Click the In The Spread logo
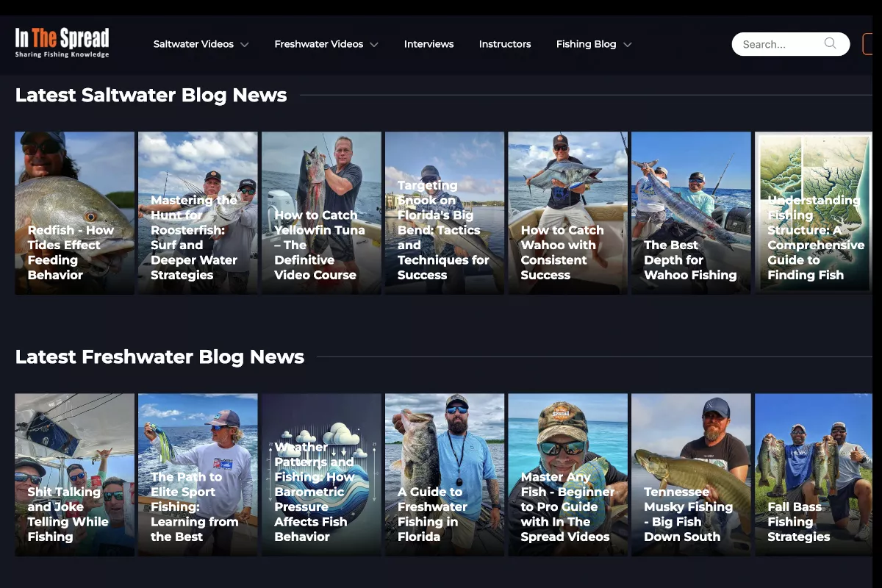The width and height of the screenshot is (882, 588). 61,42
